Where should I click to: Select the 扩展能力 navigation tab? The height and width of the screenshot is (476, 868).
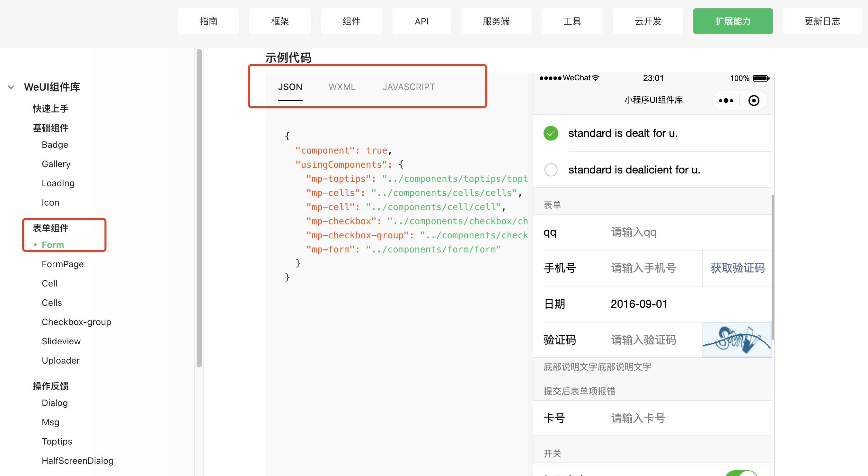[x=733, y=21]
